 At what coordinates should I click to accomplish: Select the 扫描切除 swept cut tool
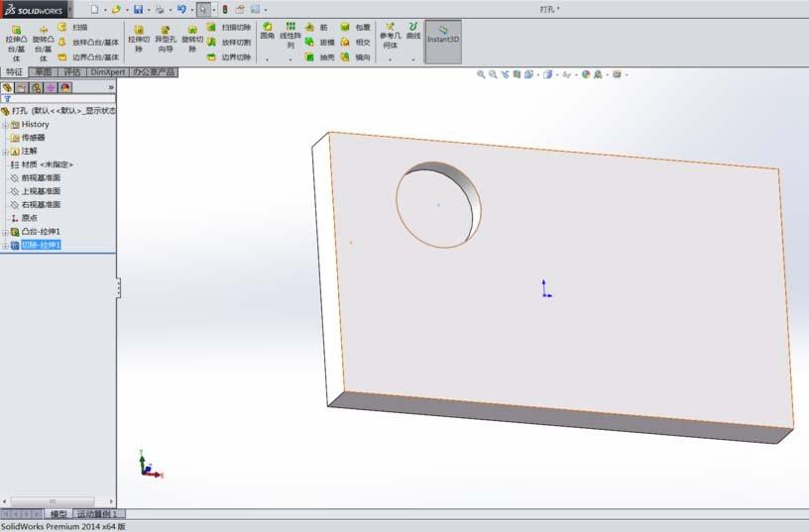(x=229, y=27)
